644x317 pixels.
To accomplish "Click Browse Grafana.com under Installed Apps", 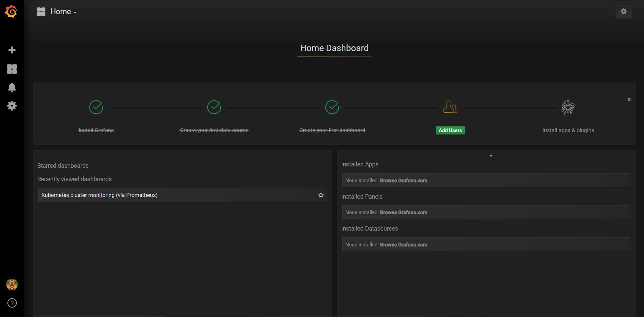I will tap(404, 181).
